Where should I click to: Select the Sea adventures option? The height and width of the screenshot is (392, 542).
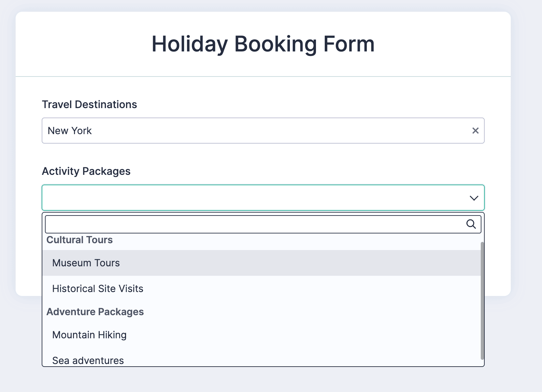pyautogui.click(x=88, y=360)
